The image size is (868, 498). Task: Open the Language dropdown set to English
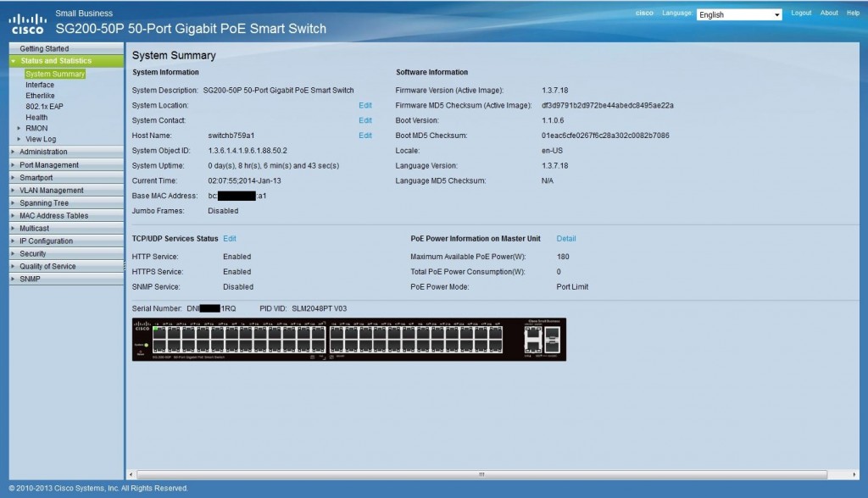pos(739,15)
